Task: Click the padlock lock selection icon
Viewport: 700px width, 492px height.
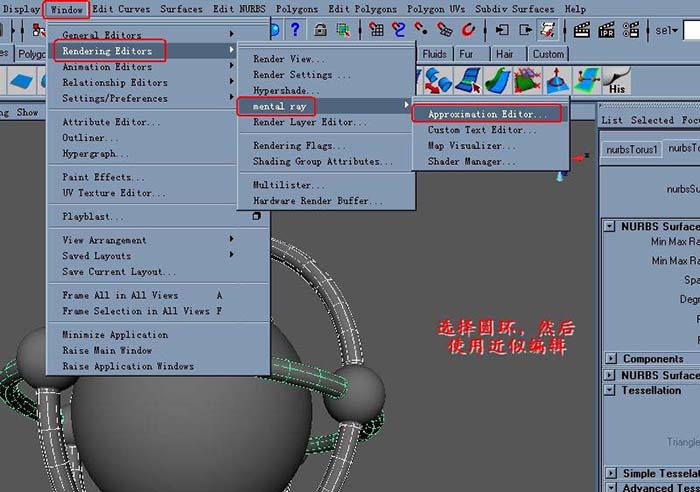Action: pyautogui.click(x=320, y=30)
